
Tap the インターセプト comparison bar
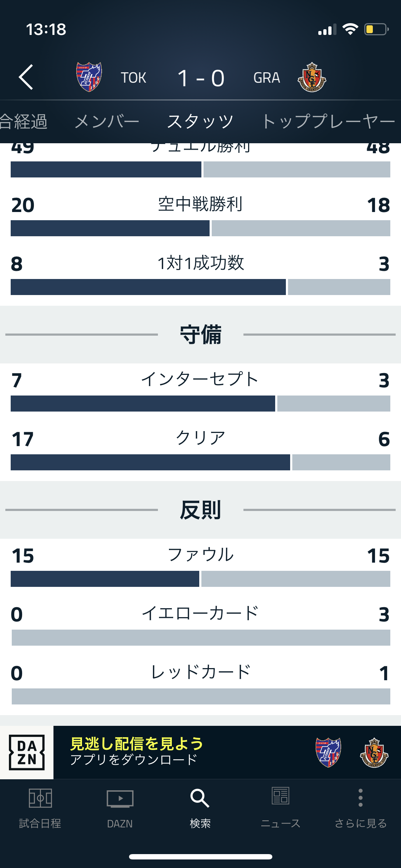click(200, 403)
